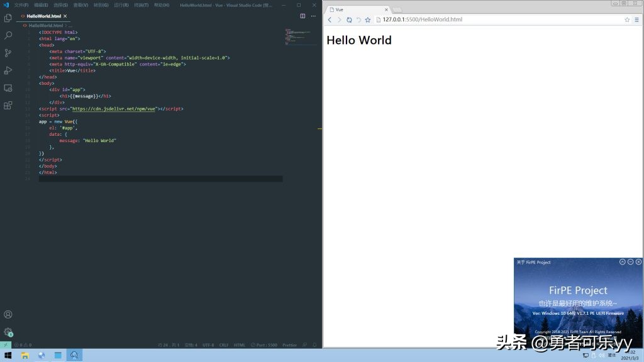Open the 文件(F) menu
The width and height of the screenshot is (644, 362).
(x=21, y=5)
